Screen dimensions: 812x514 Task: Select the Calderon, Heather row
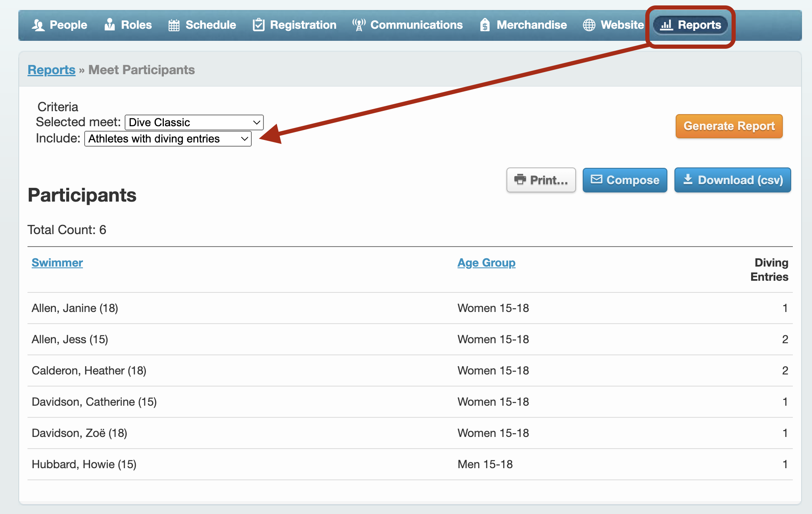(x=89, y=371)
